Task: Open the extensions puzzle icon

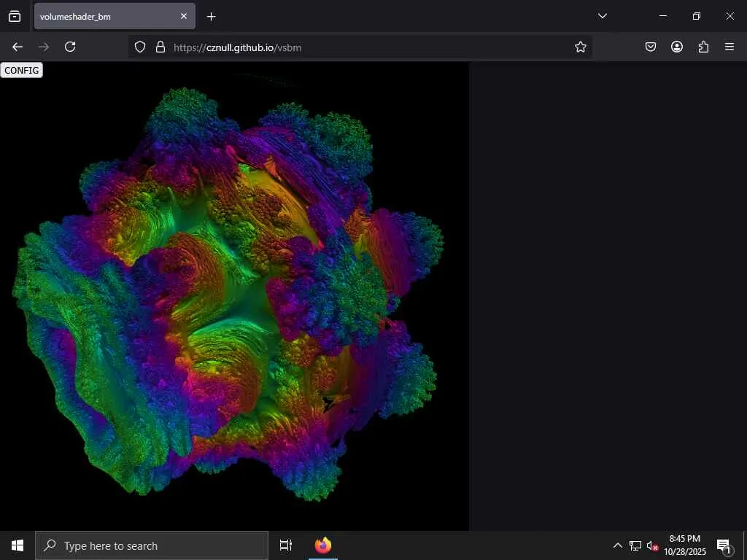Action: (x=703, y=47)
